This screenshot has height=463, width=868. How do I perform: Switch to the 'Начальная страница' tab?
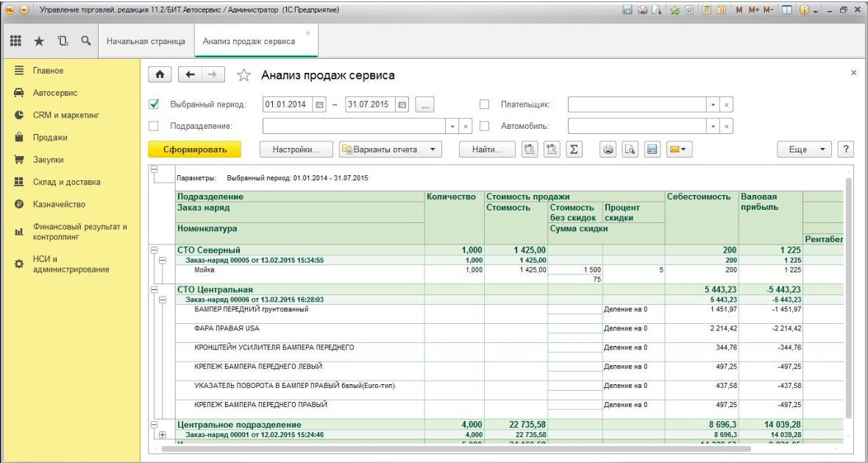(x=145, y=41)
